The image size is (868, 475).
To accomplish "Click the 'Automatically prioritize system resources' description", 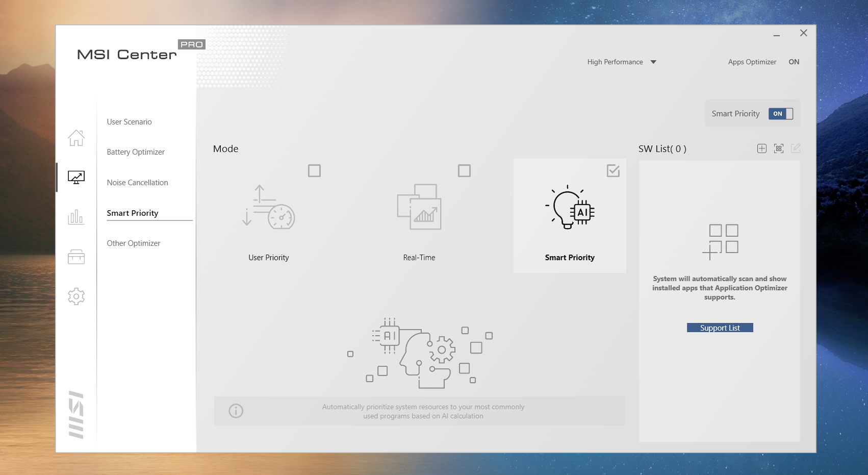I will (x=423, y=411).
